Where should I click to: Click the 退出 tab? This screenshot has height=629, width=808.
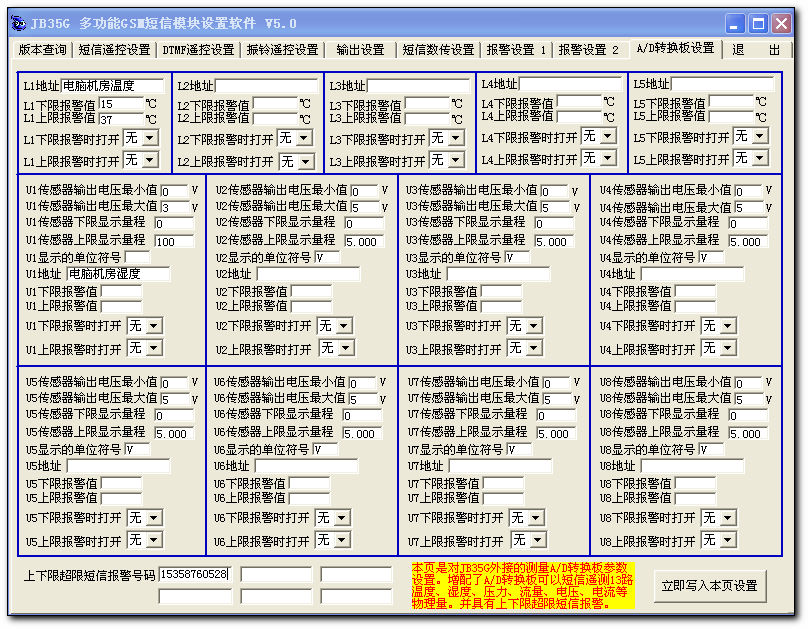(755, 50)
